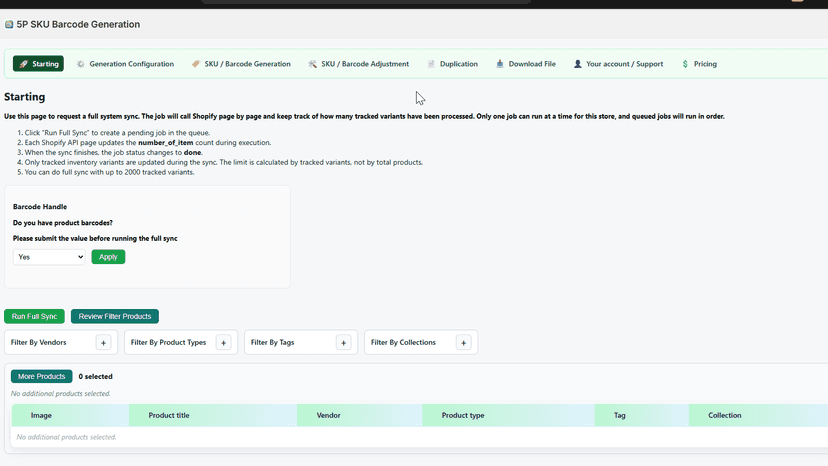Click the download icon beside Download File
This screenshot has height=466, width=828.
pyautogui.click(x=500, y=64)
